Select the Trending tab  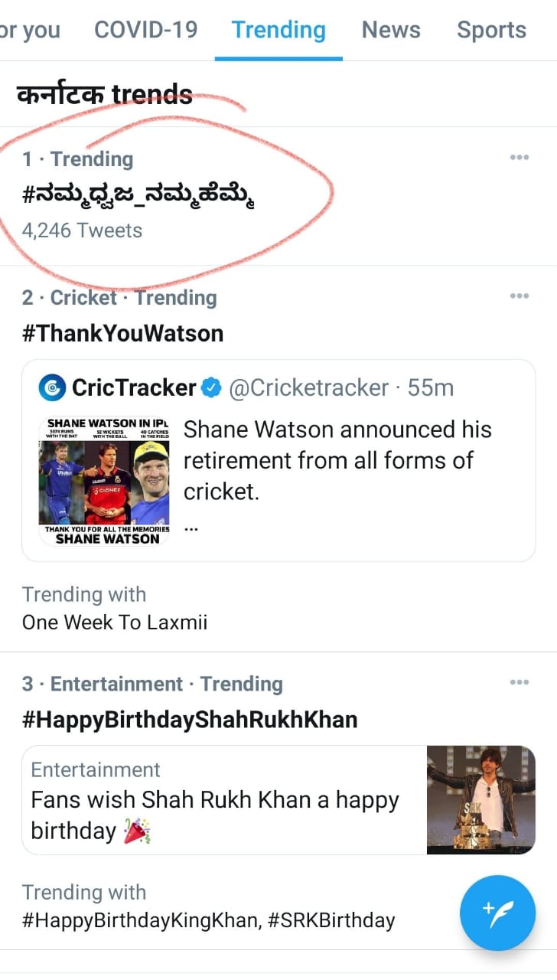click(x=278, y=30)
